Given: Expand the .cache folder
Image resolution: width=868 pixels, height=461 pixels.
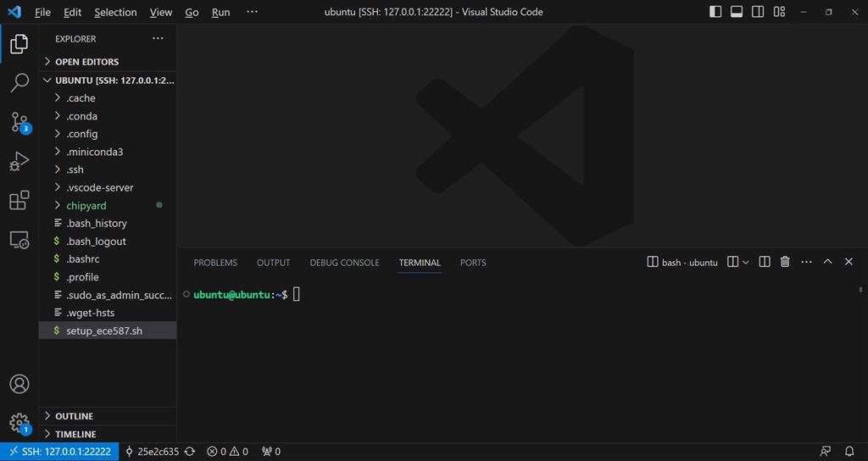Looking at the screenshot, I should click(x=108, y=98).
